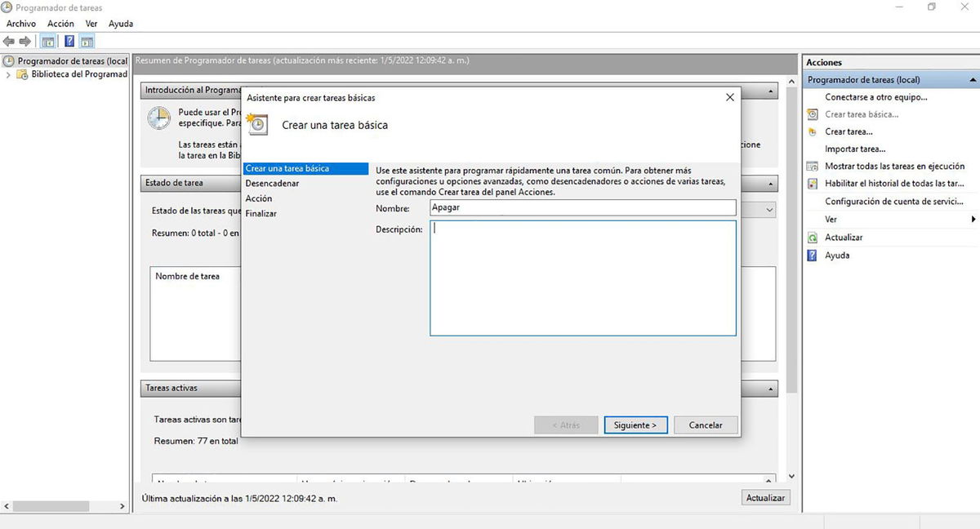Click the Crear tarea básica icon in Acciones

click(812, 114)
